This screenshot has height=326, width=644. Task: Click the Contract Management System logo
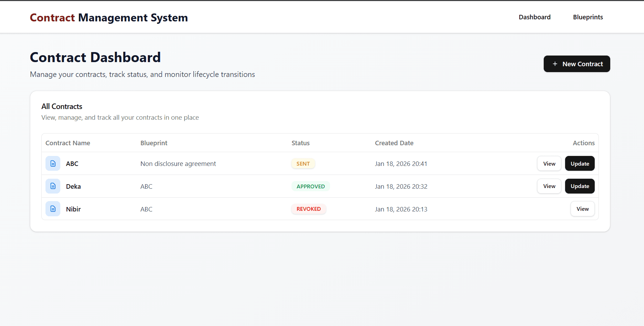click(109, 17)
